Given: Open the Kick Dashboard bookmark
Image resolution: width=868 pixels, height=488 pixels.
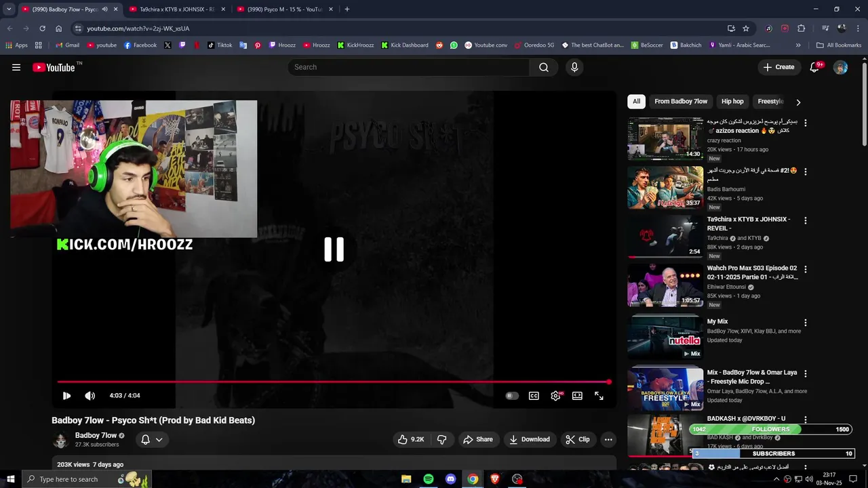Looking at the screenshot, I should click(405, 45).
